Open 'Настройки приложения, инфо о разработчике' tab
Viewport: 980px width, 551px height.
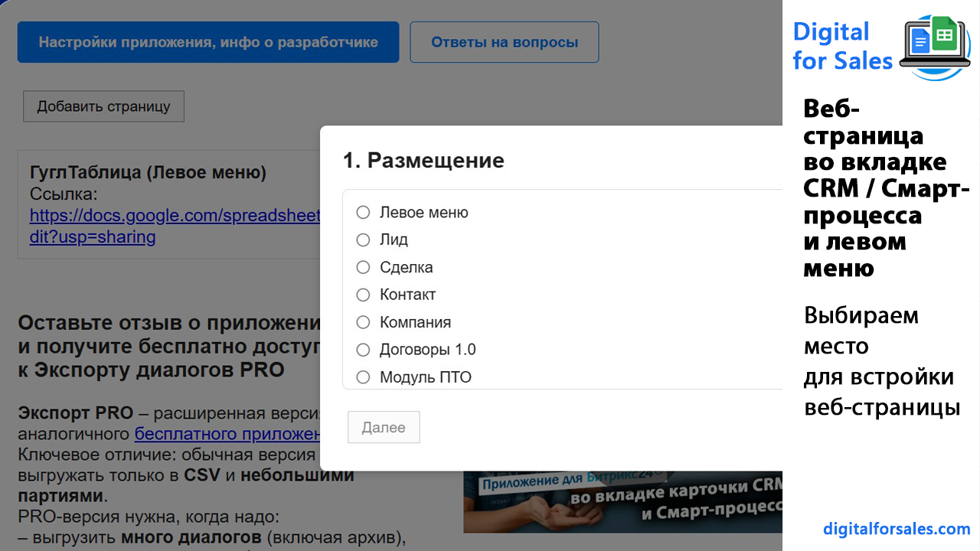[208, 42]
